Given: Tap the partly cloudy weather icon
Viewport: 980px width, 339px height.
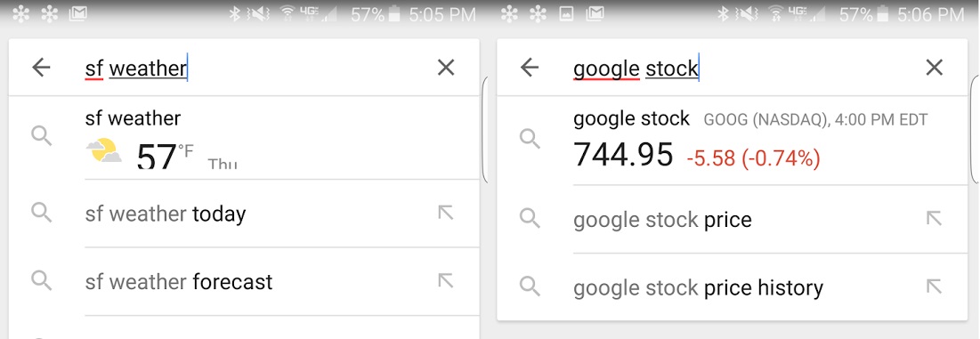Looking at the screenshot, I should (x=103, y=151).
